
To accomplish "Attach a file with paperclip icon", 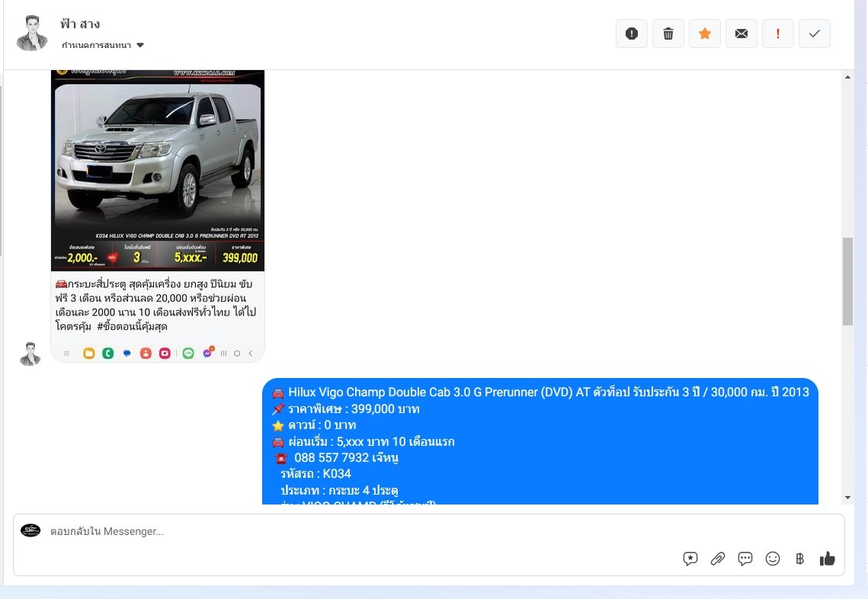I will tap(717, 559).
